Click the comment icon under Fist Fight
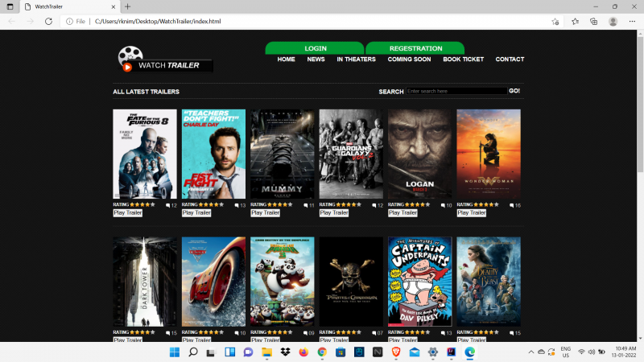This screenshot has height=362, width=644. click(x=237, y=205)
